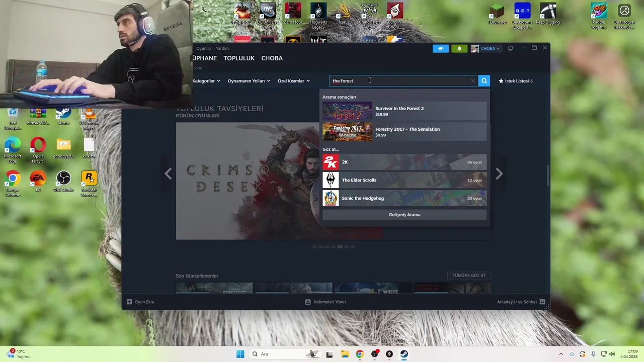
Task: Click Oyun Ekle at bottom left
Action: point(140,302)
